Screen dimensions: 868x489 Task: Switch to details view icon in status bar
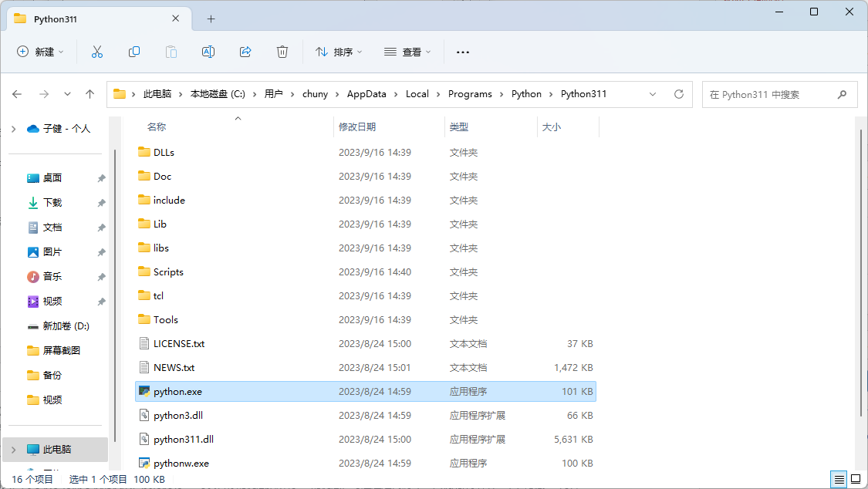[x=839, y=479]
